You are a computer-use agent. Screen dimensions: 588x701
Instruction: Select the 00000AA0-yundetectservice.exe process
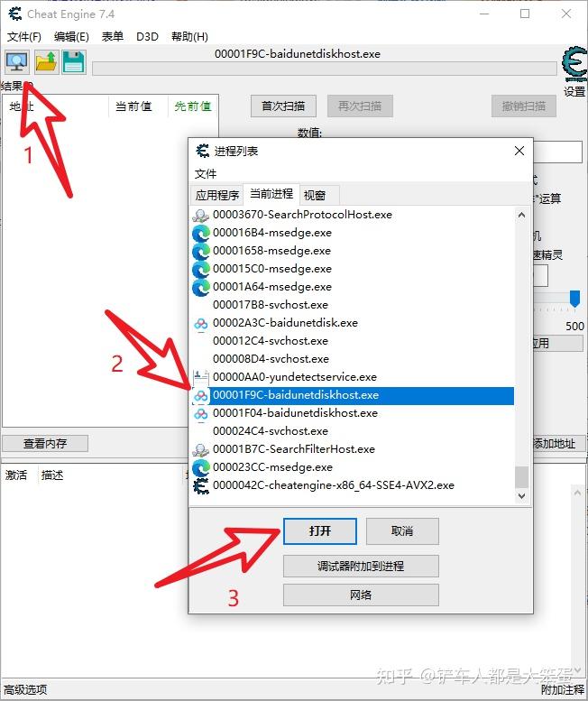[294, 377]
